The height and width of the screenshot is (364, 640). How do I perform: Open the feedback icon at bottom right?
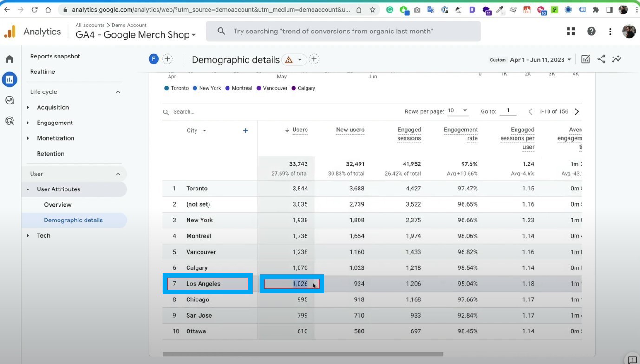pyautogui.click(x=632, y=360)
